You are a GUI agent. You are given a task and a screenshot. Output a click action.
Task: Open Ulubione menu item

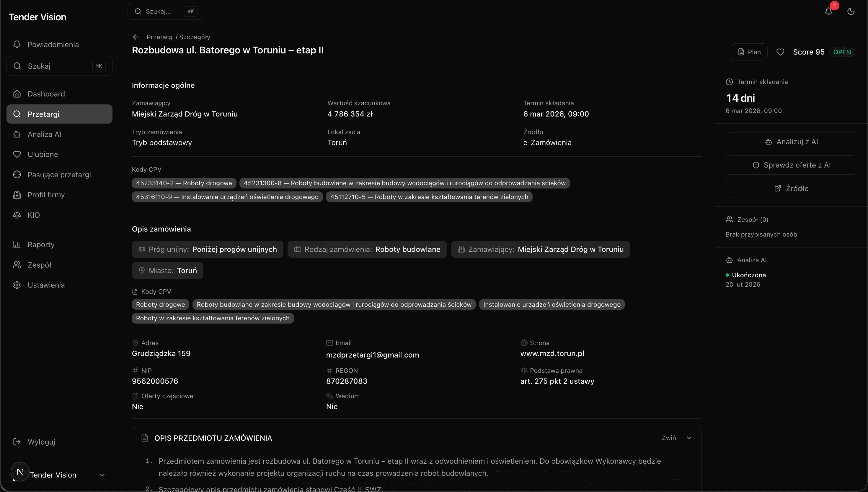pyautogui.click(x=43, y=155)
